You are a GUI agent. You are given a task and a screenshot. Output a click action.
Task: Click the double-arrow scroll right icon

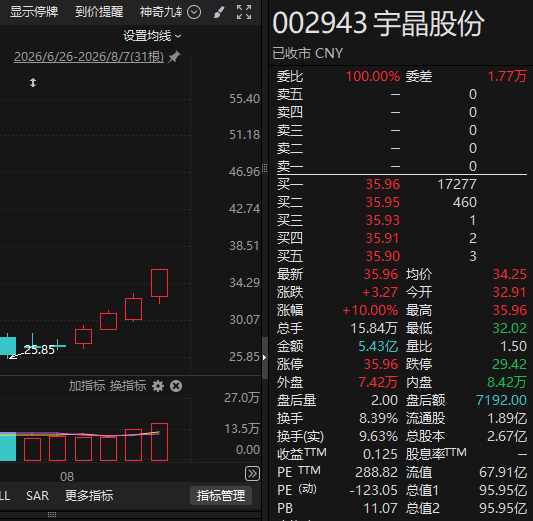[x=252, y=473]
